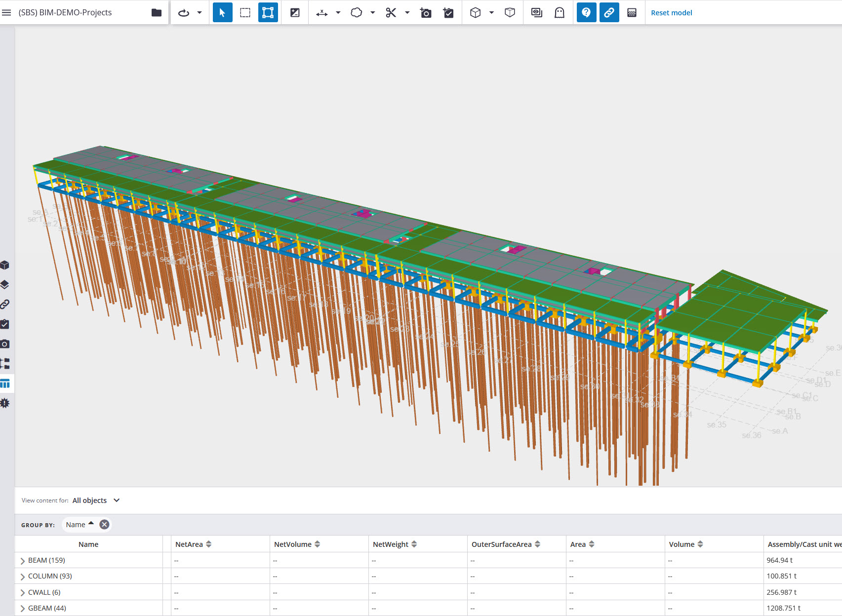Open the undo history dropdown arrow
The width and height of the screenshot is (842, 616).
click(200, 12)
